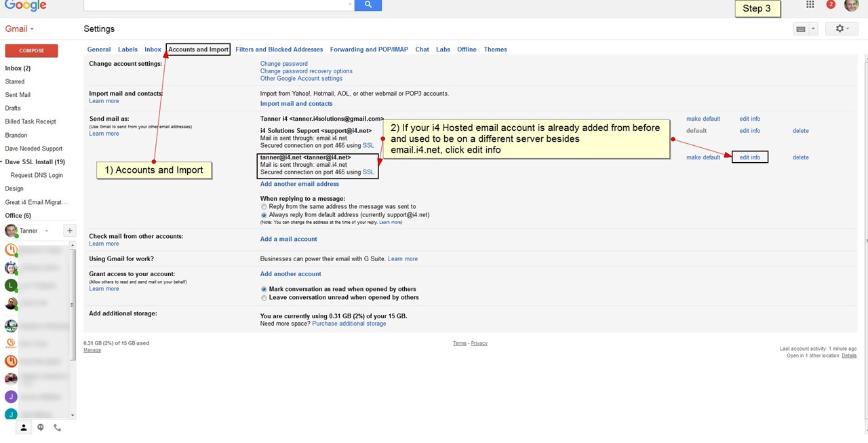
Task: Open the Google apps grid
Action: click(810, 5)
